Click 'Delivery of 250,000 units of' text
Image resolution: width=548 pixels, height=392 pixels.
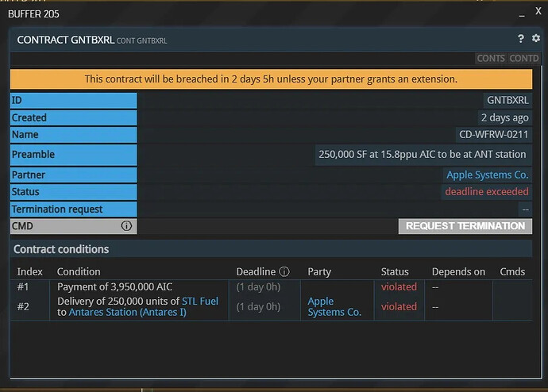click(118, 301)
